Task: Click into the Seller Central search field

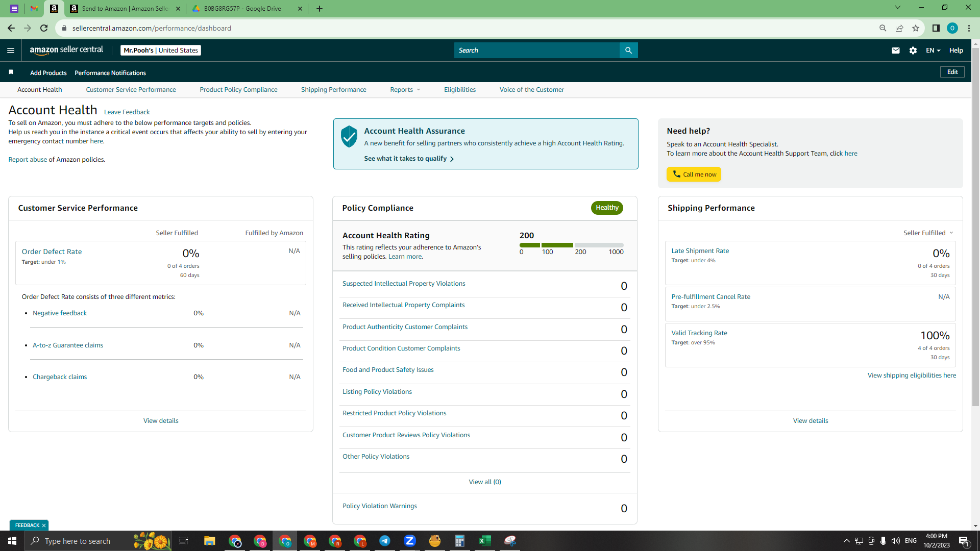Action: click(x=537, y=50)
